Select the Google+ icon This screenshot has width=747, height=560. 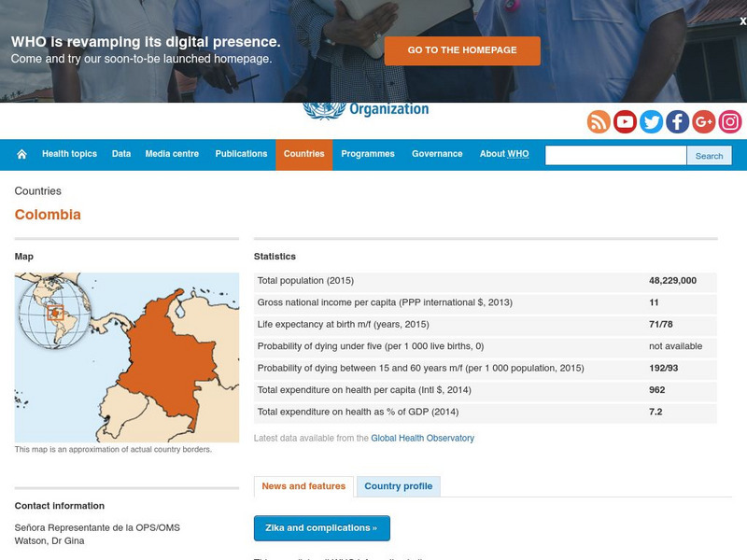703,121
